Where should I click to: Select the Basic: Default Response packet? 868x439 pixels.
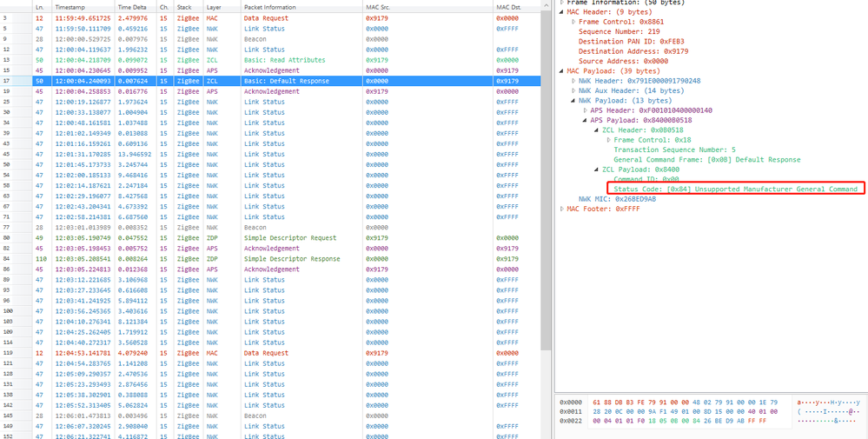click(x=270, y=81)
